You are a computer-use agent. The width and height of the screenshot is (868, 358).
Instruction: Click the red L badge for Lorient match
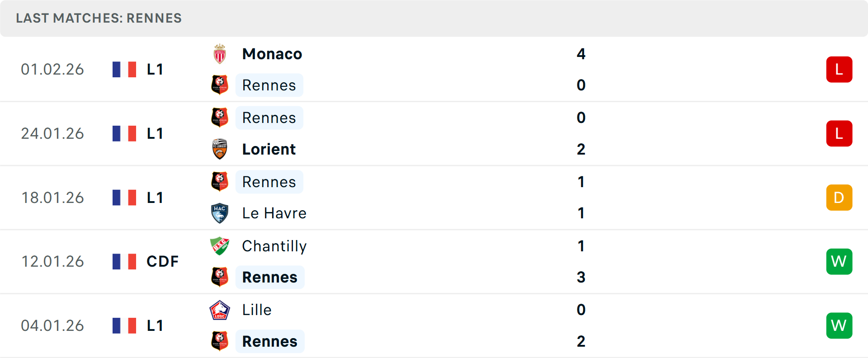[x=839, y=134]
